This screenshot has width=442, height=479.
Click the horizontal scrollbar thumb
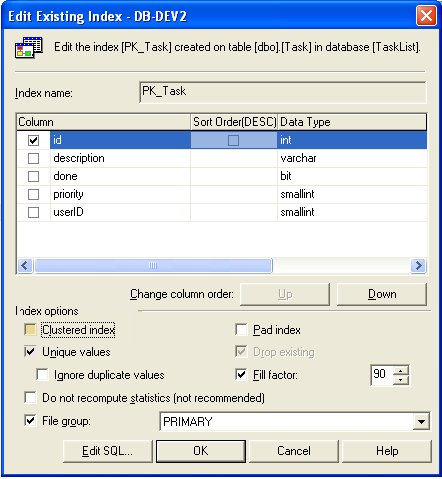(x=153, y=266)
